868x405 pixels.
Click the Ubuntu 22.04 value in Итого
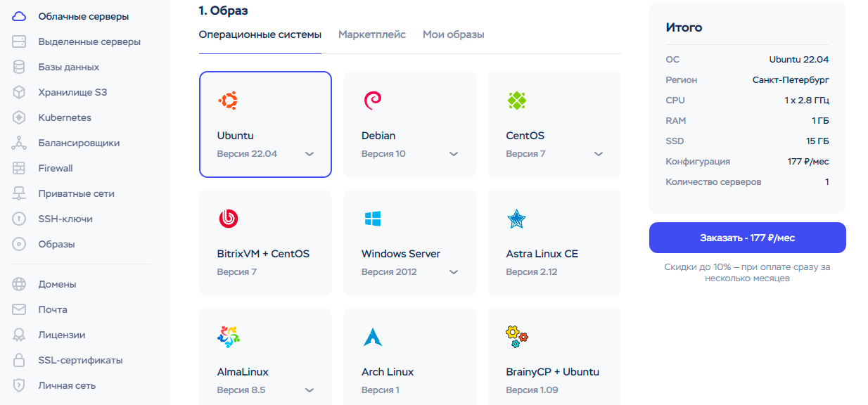click(x=799, y=60)
